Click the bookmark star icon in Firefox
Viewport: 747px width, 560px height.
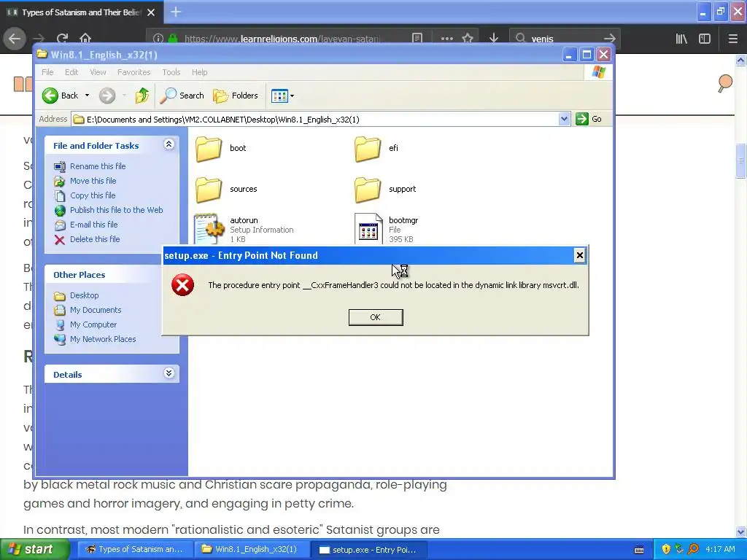tap(468, 39)
